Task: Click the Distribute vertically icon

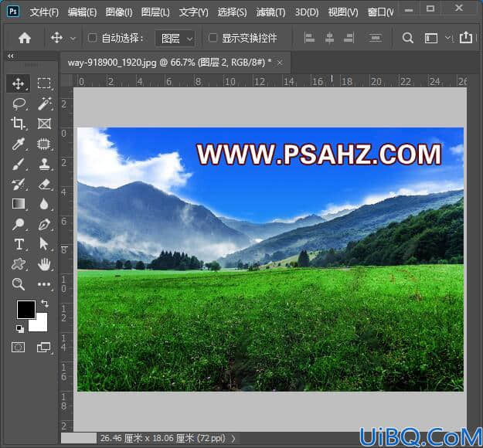Action: click(x=375, y=38)
